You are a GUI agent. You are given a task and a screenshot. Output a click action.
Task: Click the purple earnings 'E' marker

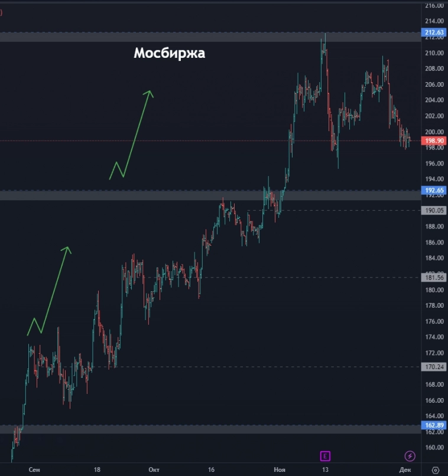(x=325, y=456)
